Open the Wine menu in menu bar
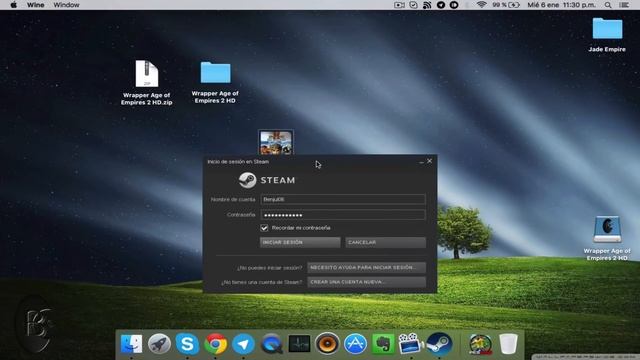The height and width of the screenshot is (360, 640). click(36, 5)
